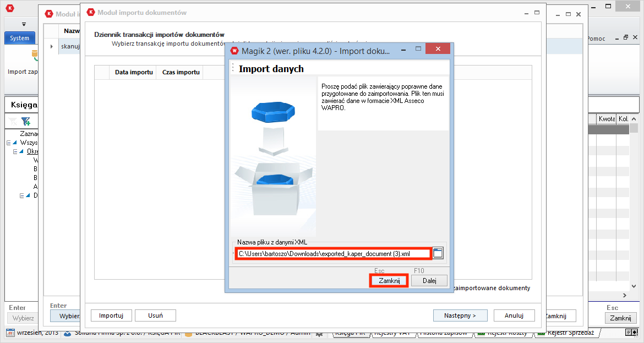Collapse the Wszys... tree node

9,143
